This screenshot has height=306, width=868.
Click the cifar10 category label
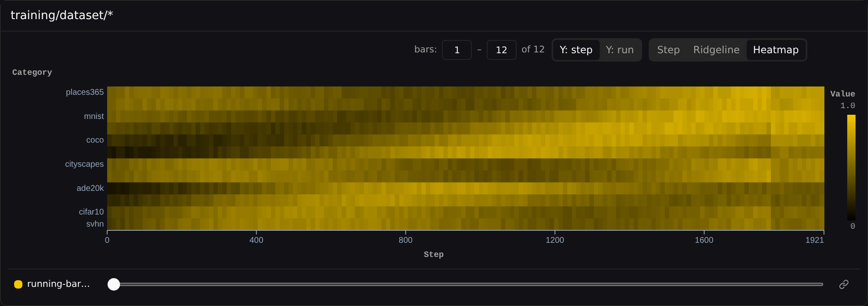(91, 212)
